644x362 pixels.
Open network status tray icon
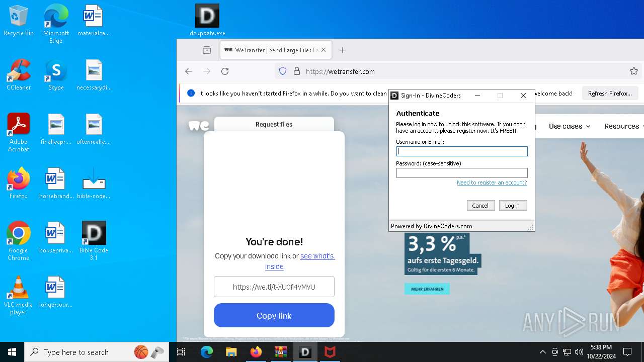tap(567, 352)
